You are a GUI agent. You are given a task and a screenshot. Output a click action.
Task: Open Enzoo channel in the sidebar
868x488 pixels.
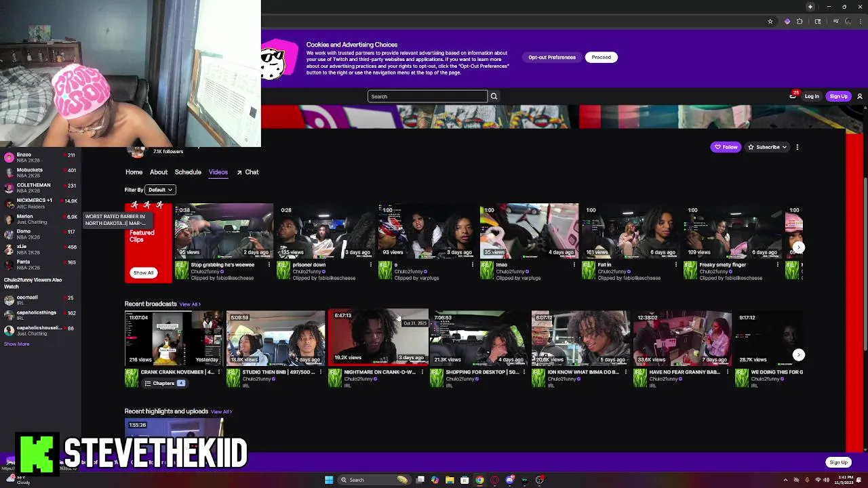[x=40, y=157]
